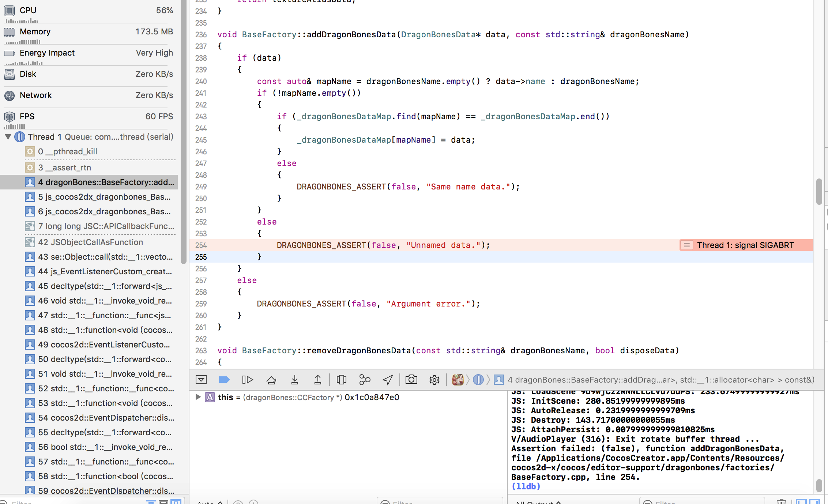
Task: Click the Thread 1 signal SIGABRT annotation
Action: tap(745, 245)
